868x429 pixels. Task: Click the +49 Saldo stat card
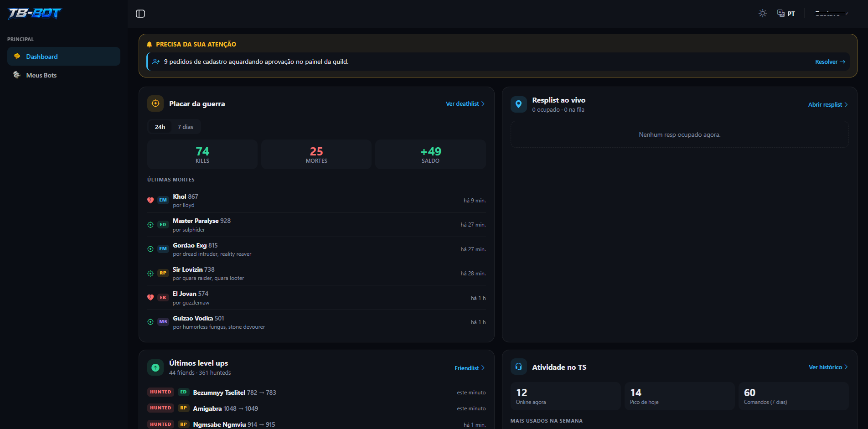click(430, 155)
